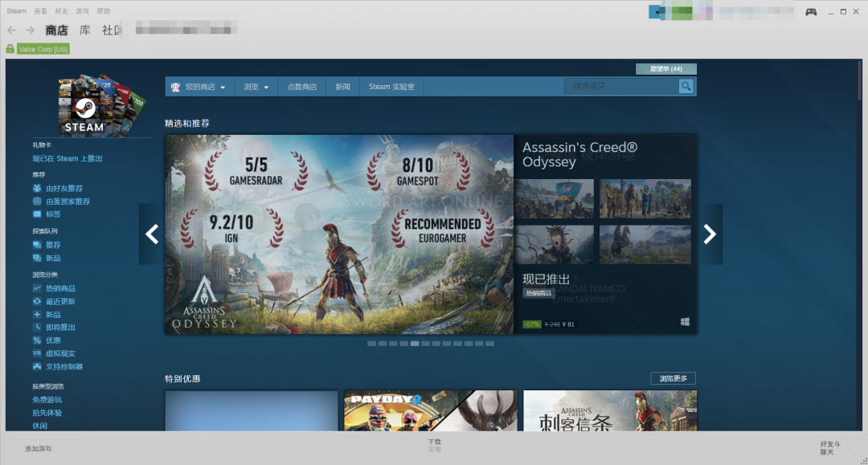Click the store search input field

coord(621,86)
